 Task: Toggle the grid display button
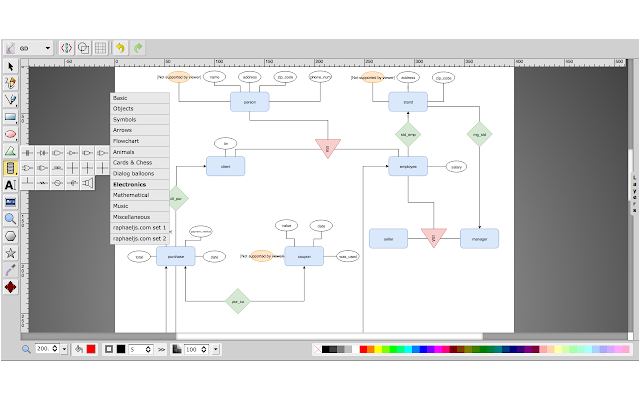pyautogui.click(x=100, y=48)
